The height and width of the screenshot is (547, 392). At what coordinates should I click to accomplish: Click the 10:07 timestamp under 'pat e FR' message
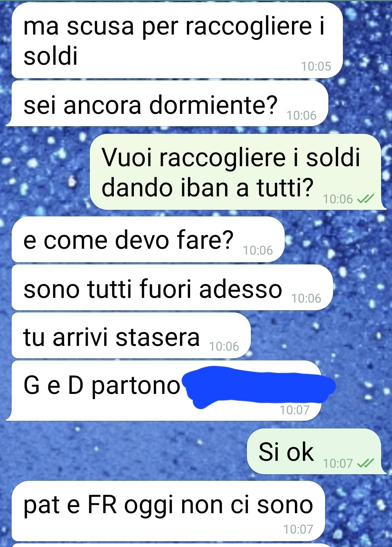298,529
